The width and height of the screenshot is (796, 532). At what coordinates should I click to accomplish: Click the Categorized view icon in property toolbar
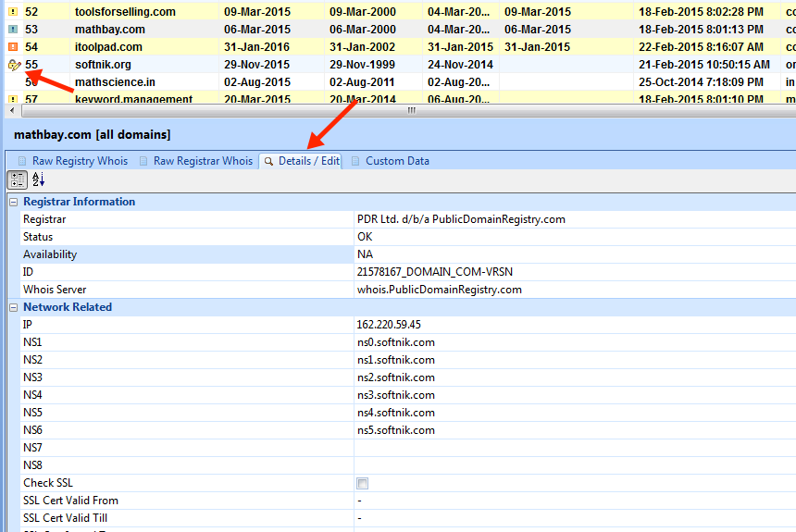(x=18, y=179)
